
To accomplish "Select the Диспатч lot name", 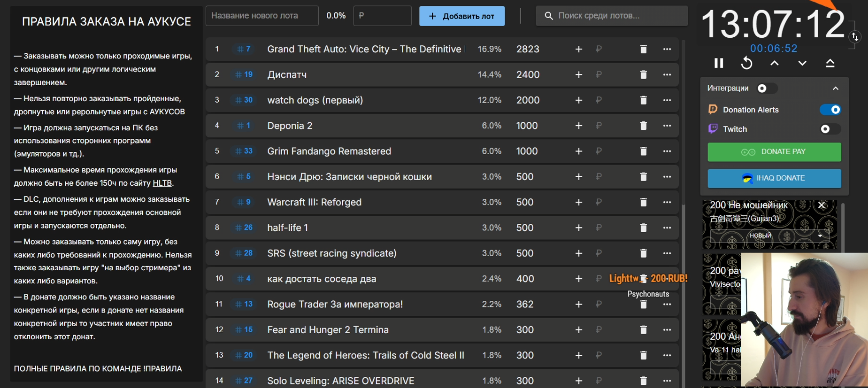I will (x=287, y=74).
